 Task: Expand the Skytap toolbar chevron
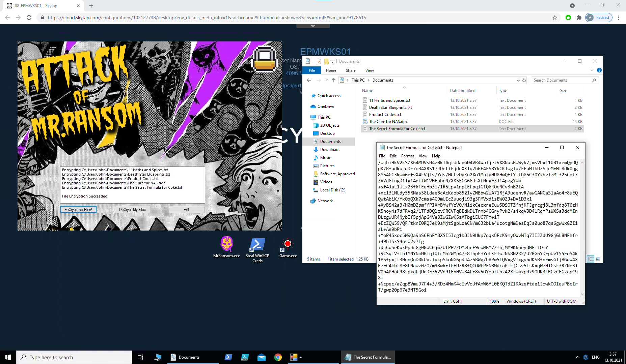tap(313, 26)
